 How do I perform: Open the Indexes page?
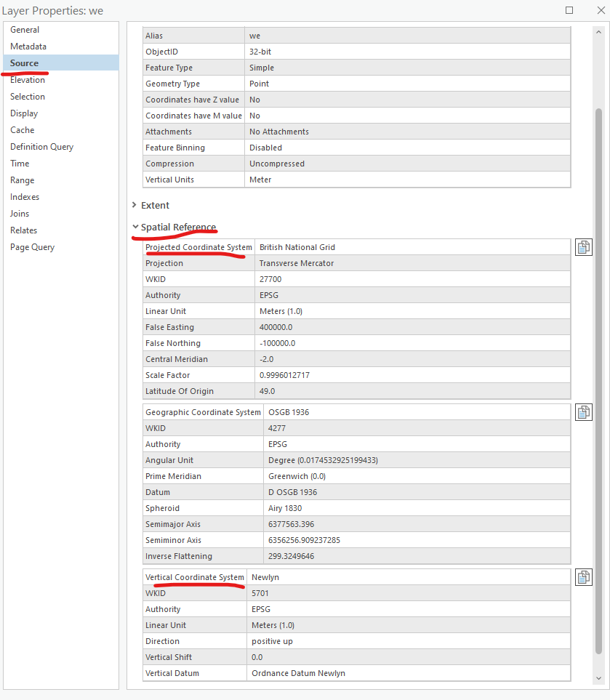(x=25, y=196)
